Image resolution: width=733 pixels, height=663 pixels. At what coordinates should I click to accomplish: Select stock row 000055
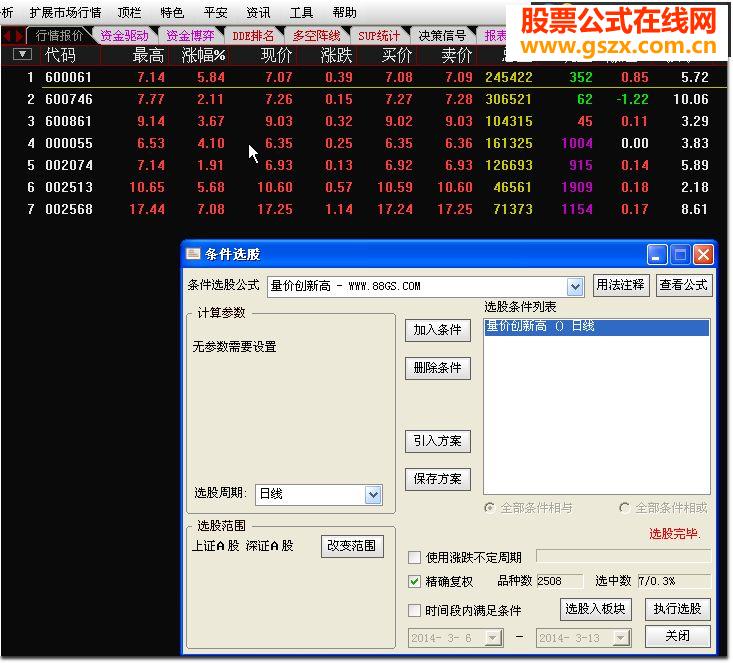[365, 143]
